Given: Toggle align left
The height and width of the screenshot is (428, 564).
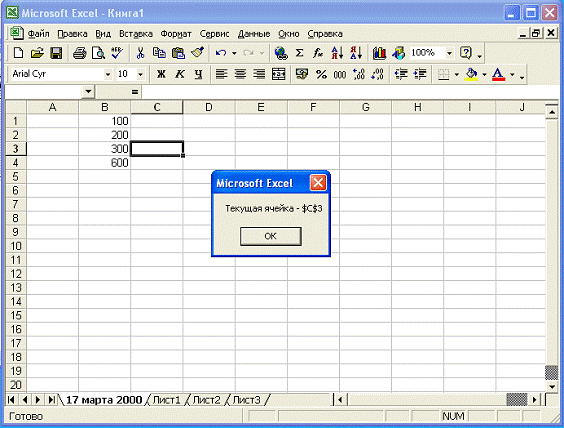Looking at the screenshot, I should click(x=222, y=74).
